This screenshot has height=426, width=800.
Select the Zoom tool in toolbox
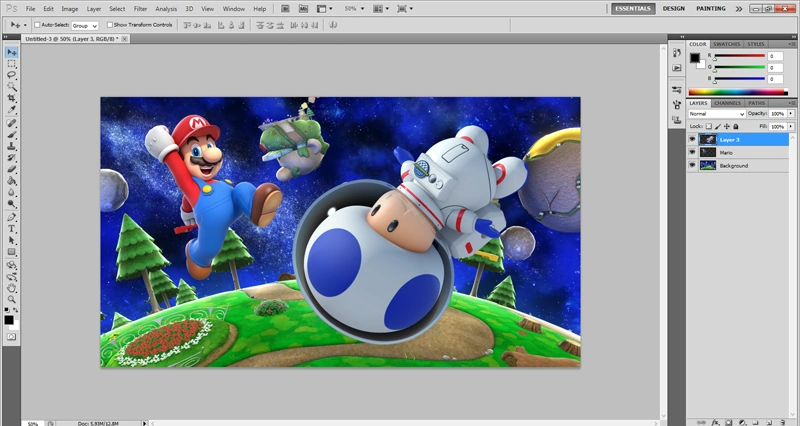pyautogui.click(x=12, y=299)
